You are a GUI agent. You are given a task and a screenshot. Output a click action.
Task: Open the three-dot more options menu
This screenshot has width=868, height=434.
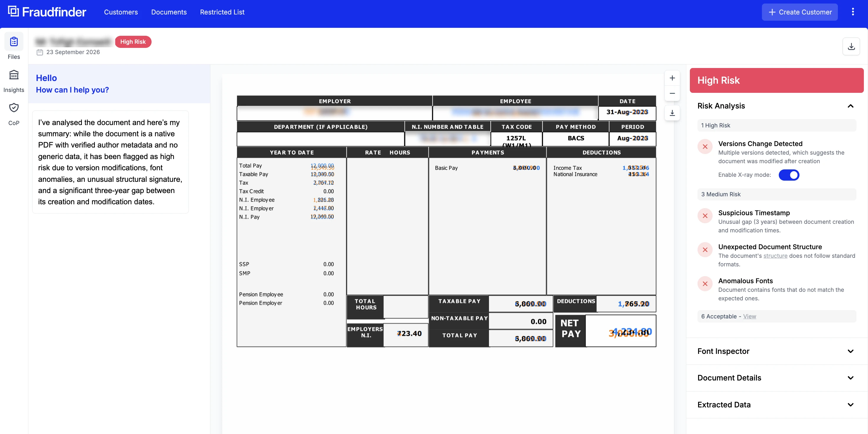pyautogui.click(x=853, y=12)
